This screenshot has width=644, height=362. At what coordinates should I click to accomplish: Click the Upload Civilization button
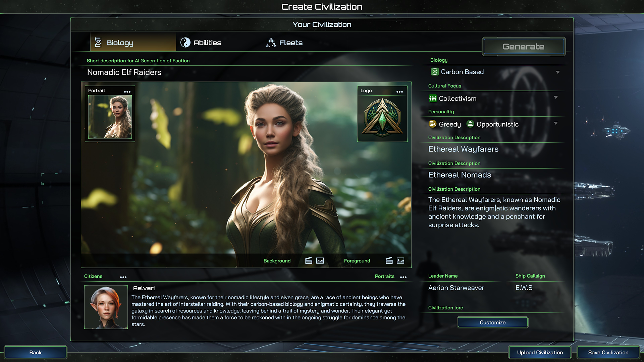[x=540, y=352]
